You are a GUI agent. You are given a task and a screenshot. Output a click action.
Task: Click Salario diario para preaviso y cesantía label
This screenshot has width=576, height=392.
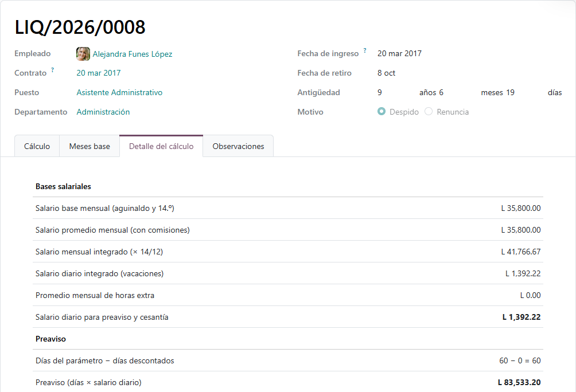(102, 317)
